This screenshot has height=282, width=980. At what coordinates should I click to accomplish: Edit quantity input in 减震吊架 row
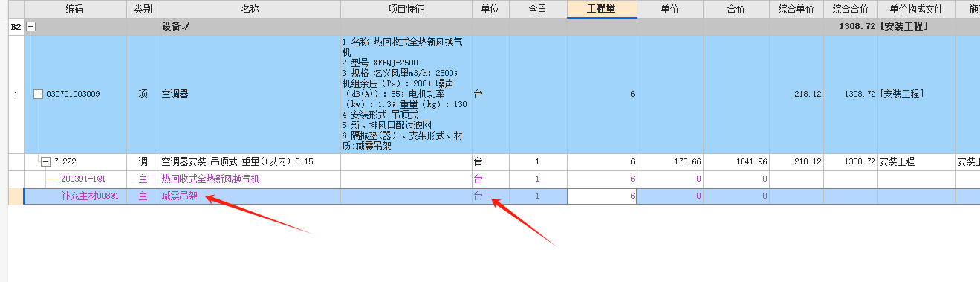(x=602, y=196)
